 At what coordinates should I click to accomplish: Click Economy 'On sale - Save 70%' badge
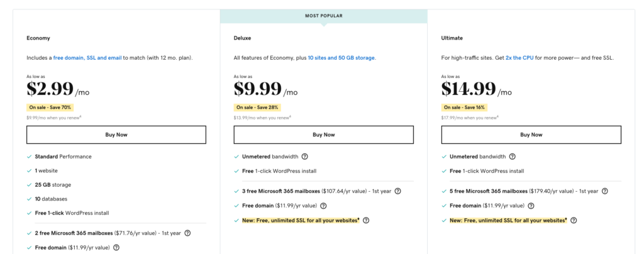point(50,108)
